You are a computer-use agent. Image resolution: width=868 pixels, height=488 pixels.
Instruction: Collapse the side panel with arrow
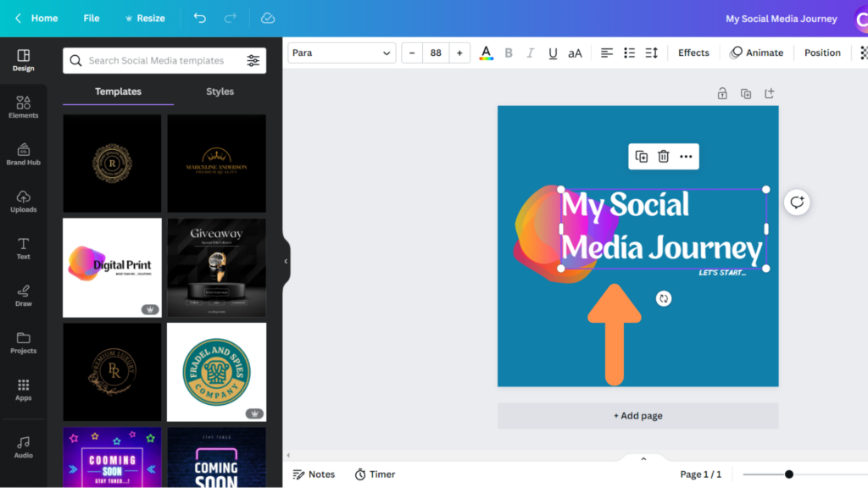point(286,261)
